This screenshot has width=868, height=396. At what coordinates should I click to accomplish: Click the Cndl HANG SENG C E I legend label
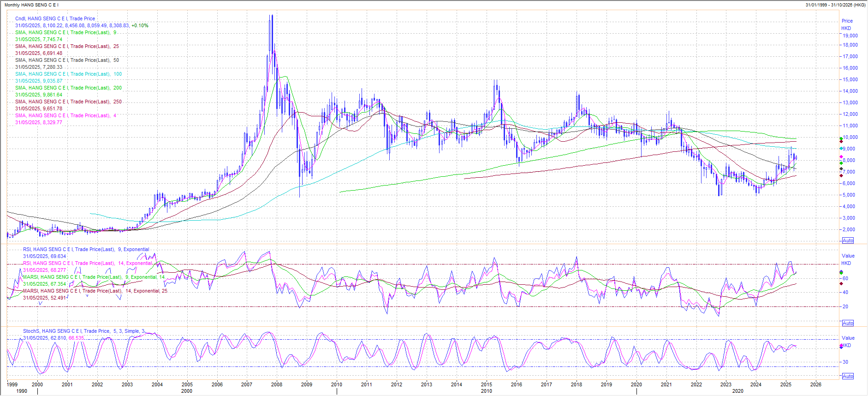click(55, 19)
